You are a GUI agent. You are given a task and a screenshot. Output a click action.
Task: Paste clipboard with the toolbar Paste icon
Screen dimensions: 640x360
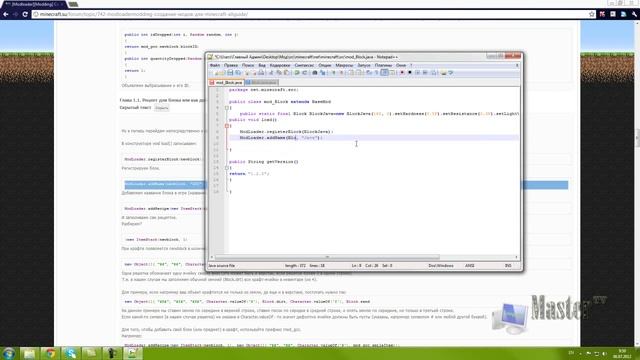click(x=286, y=73)
